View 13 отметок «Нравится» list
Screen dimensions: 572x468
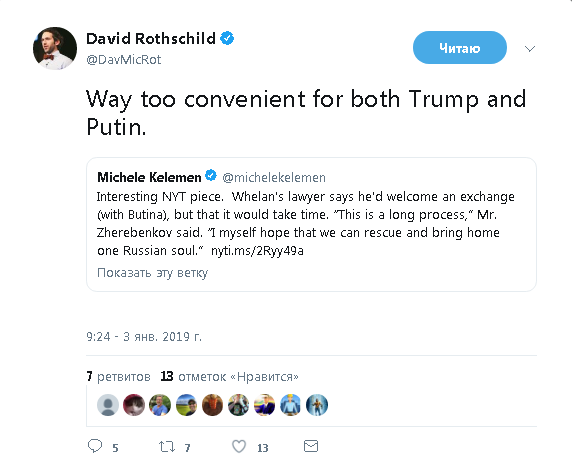click(x=230, y=376)
